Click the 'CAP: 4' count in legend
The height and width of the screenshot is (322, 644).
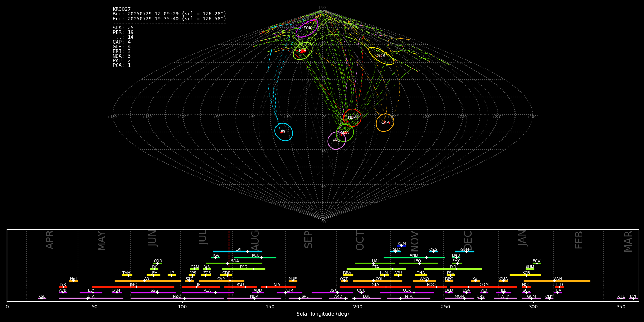[122, 42]
